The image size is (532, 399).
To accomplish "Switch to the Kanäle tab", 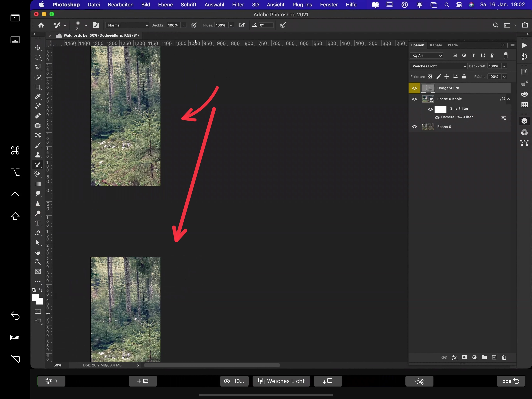I will 436,45.
